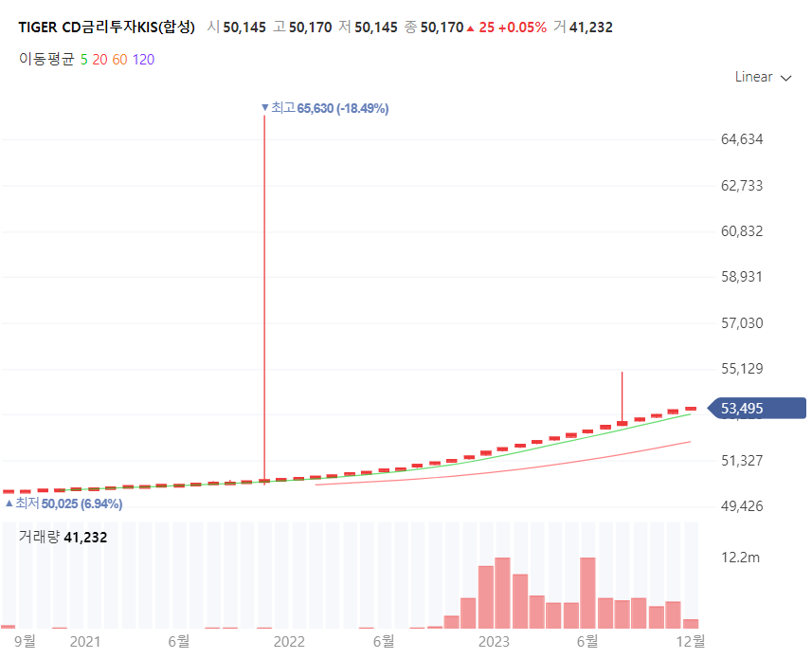
Task: Click the 55,129 price axis label
Action: pos(742,369)
